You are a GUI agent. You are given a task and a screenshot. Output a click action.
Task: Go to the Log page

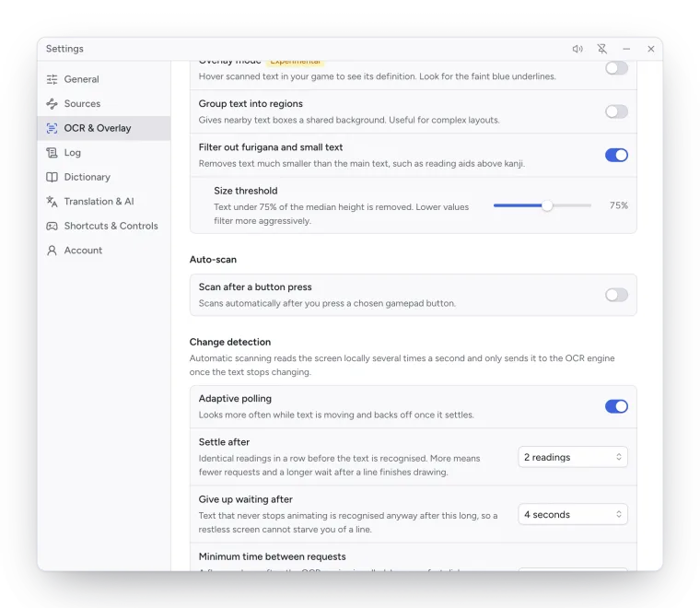[x=103, y=153]
